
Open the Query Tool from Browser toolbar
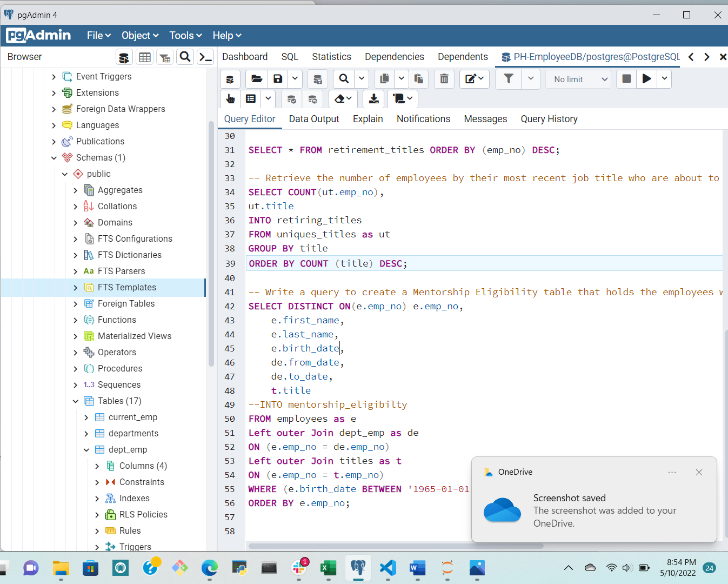(124, 57)
